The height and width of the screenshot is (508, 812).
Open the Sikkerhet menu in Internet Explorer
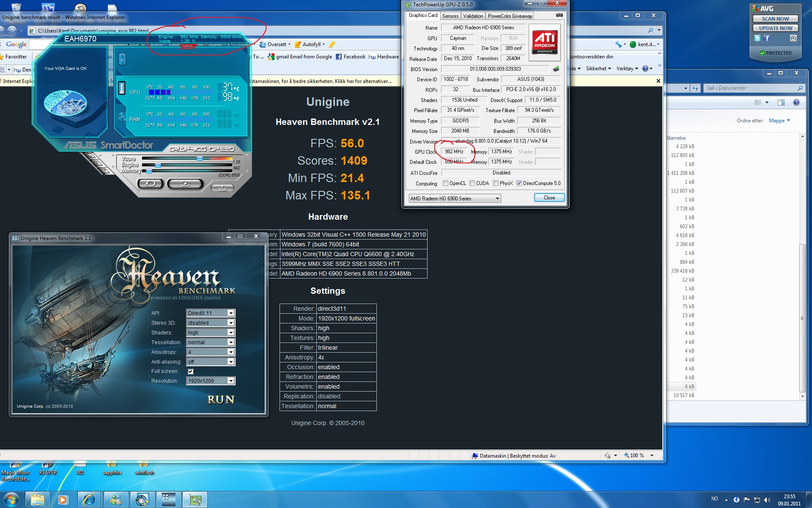pos(598,69)
